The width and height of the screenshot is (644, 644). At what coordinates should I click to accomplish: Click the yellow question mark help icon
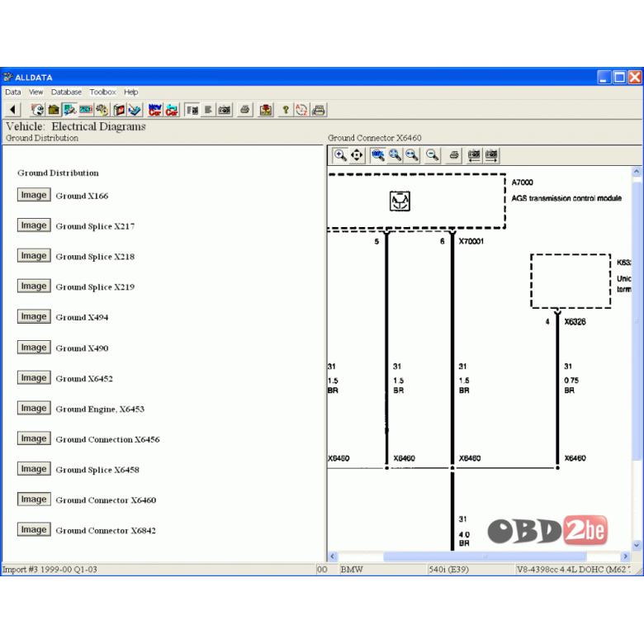point(286,110)
